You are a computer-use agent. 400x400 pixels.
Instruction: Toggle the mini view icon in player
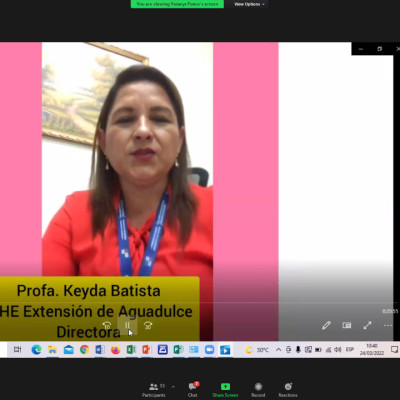click(347, 325)
